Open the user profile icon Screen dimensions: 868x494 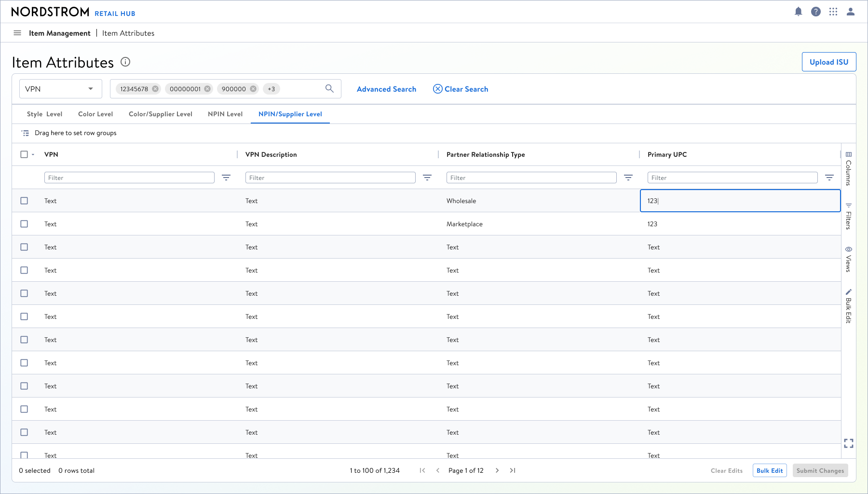tap(851, 12)
